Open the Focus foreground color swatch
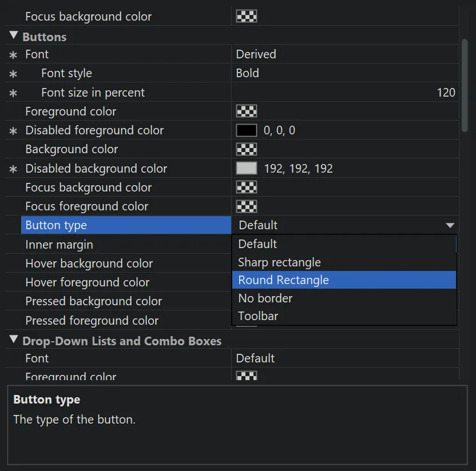The width and height of the screenshot is (476, 471). 247,206
